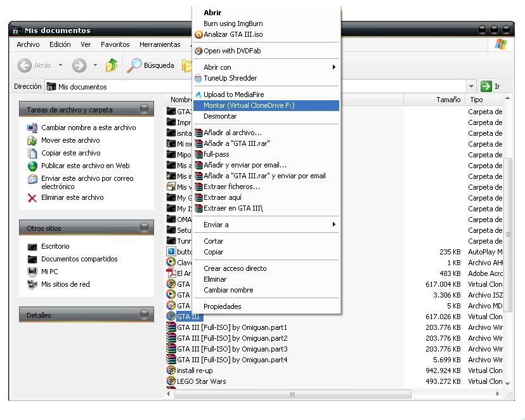Click Publicar este archivo en Web link
Image resolution: width=525 pixels, height=420 pixels.
coord(86,166)
